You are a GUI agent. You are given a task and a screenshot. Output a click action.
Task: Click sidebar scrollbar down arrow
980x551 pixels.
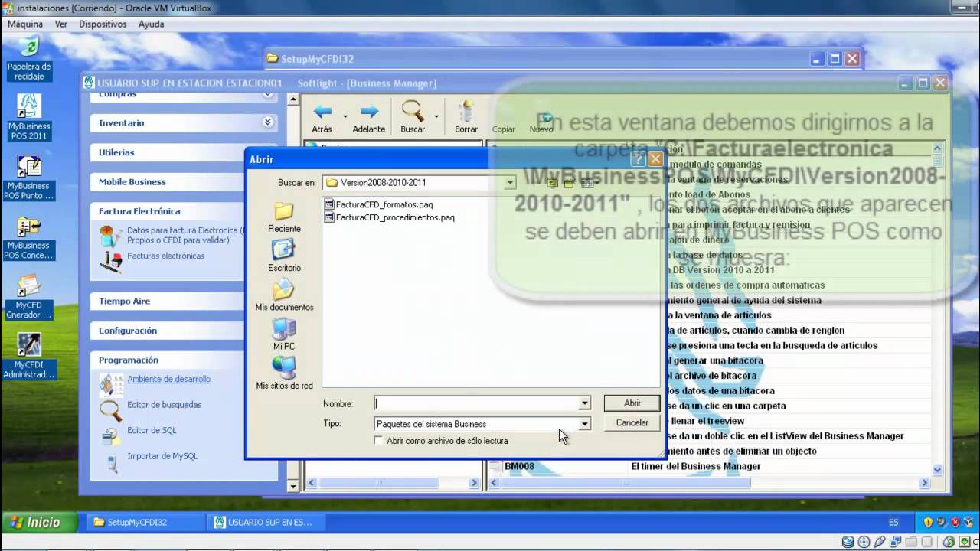[x=292, y=485]
